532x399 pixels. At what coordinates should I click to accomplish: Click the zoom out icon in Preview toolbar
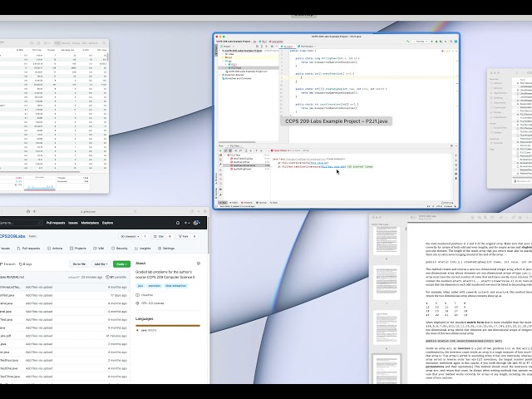480,218
